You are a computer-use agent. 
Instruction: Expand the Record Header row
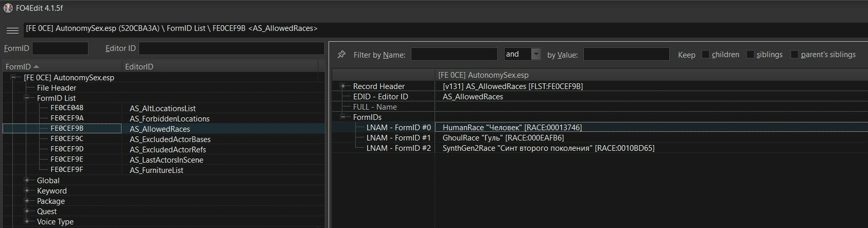point(343,86)
